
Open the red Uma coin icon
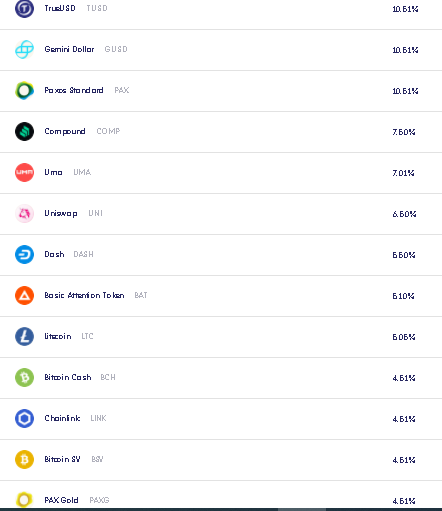(x=24, y=172)
